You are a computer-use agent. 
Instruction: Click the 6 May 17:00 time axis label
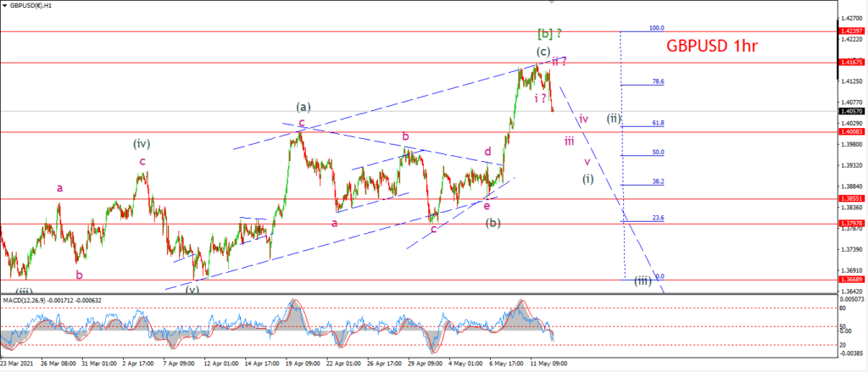pos(507,364)
